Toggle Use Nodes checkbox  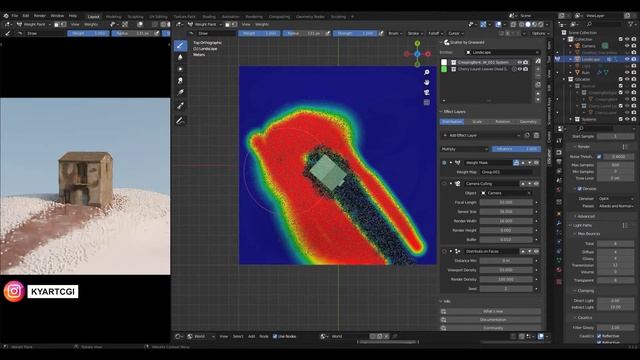tap(275, 336)
